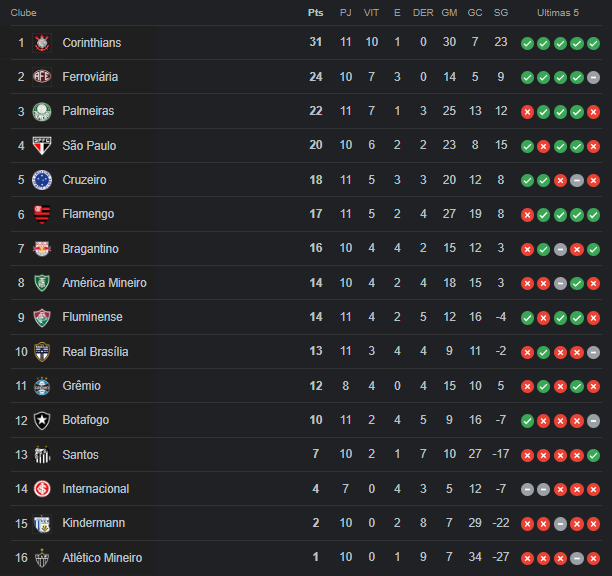Click the Flamengo striped crest
Image resolution: width=612 pixels, height=576 pixels.
(x=42, y=214)
